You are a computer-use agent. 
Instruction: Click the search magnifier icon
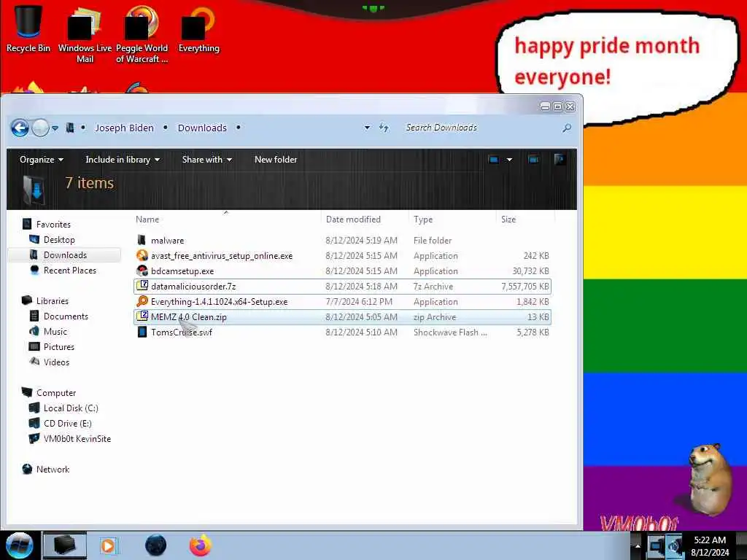click(566, 128)
